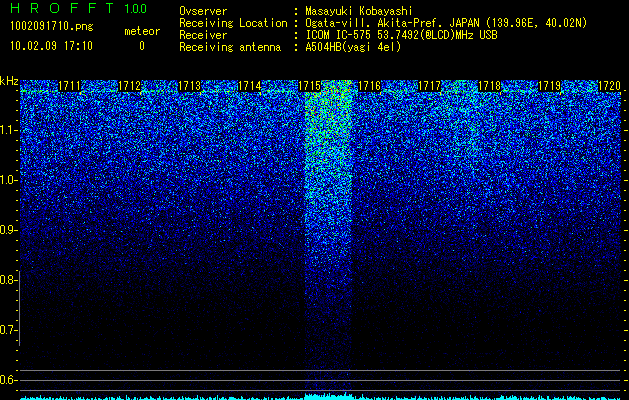Select the file name 1002091710.png
The image size is (629, 400).
[52, 27]
